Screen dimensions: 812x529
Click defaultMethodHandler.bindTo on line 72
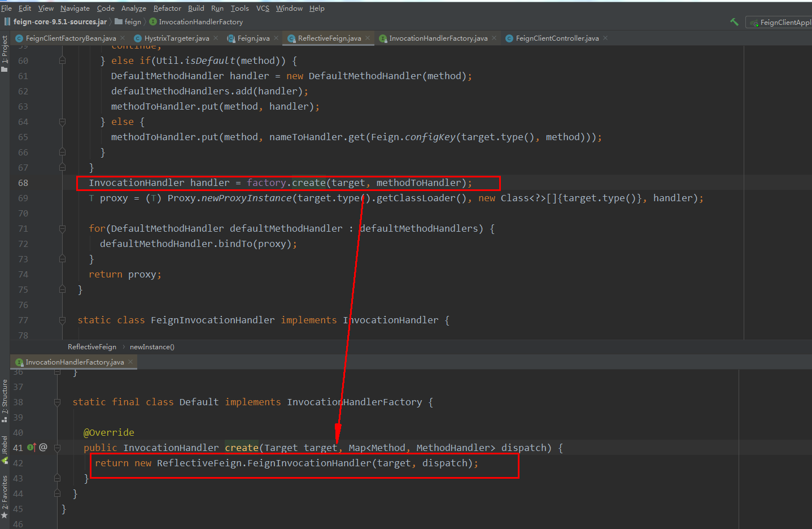pyautogui.click(x=176, y=244)
